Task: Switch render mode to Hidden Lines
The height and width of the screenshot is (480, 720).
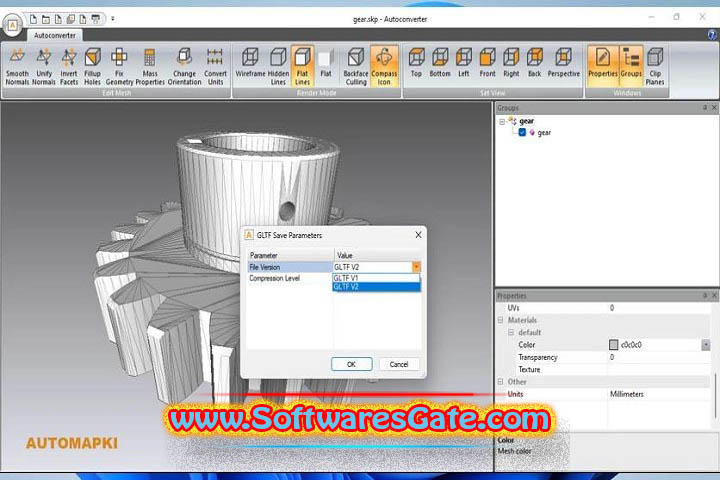Action: (278, 66)
